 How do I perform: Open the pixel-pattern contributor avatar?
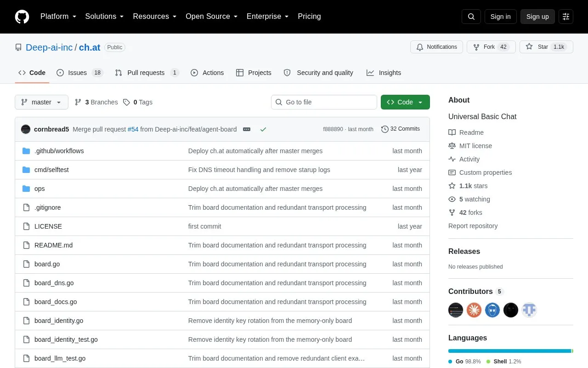tap(529, 310)
